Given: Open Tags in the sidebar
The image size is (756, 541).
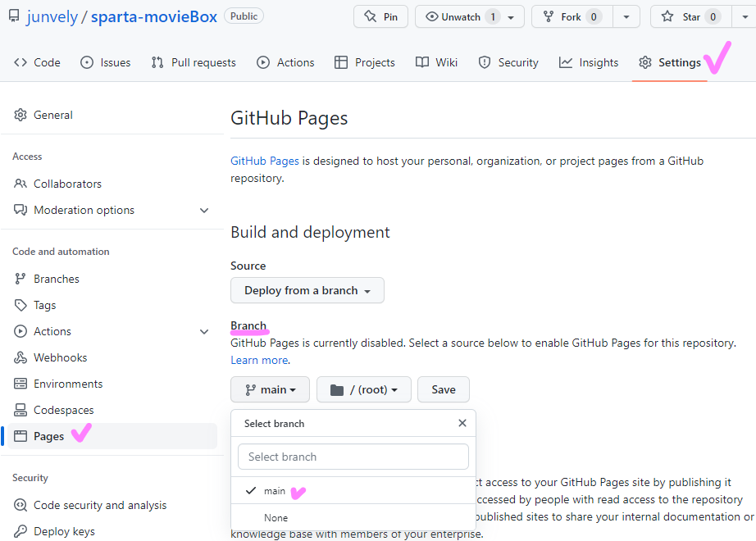Looking at the screenshot, I should click(x=112, y=305).
